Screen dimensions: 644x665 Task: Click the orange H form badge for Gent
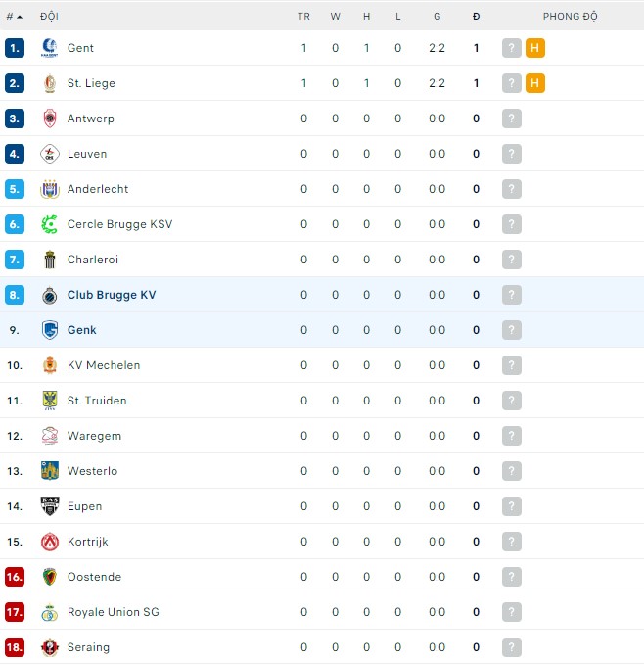click(535, 48)
